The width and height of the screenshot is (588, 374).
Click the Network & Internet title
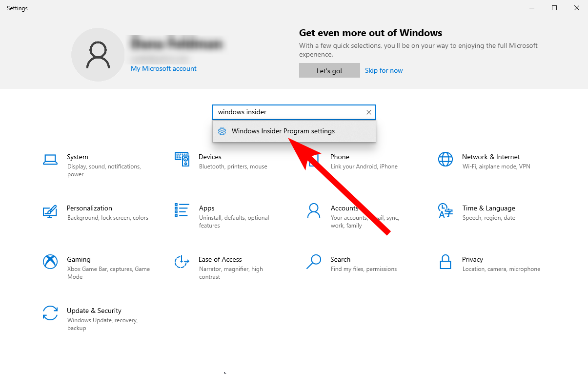pos(491,157)
